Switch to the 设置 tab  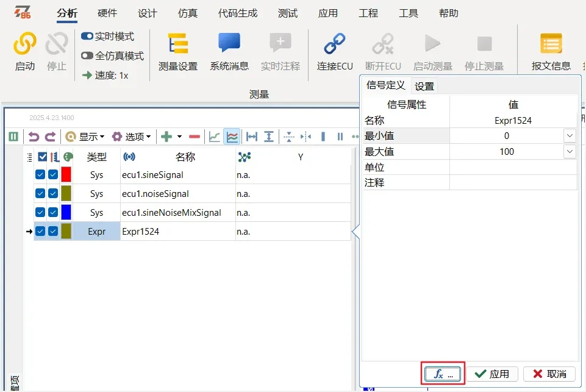[x=424, y=86]
